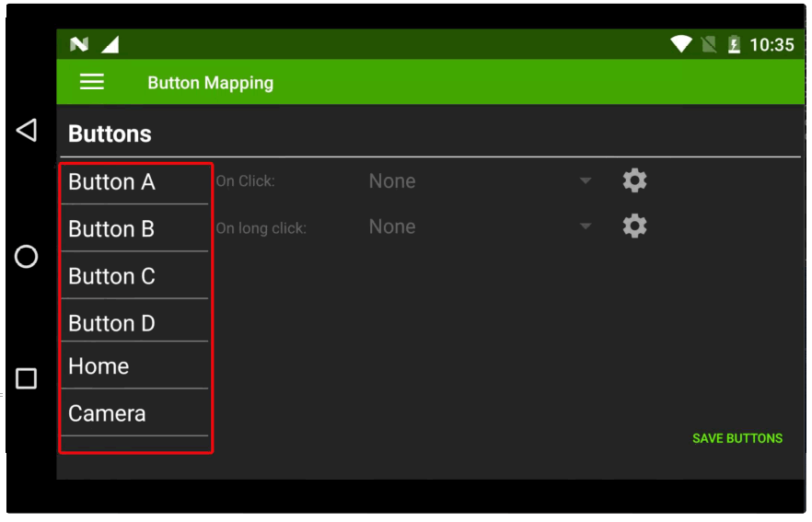Select Home in the buttons list

coord(134,366)
